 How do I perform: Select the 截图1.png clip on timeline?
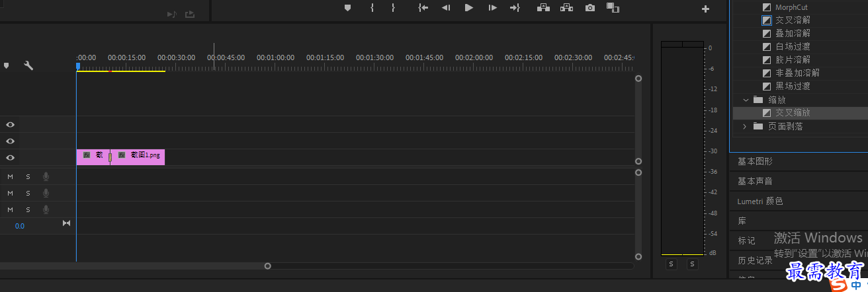(139, 157)
